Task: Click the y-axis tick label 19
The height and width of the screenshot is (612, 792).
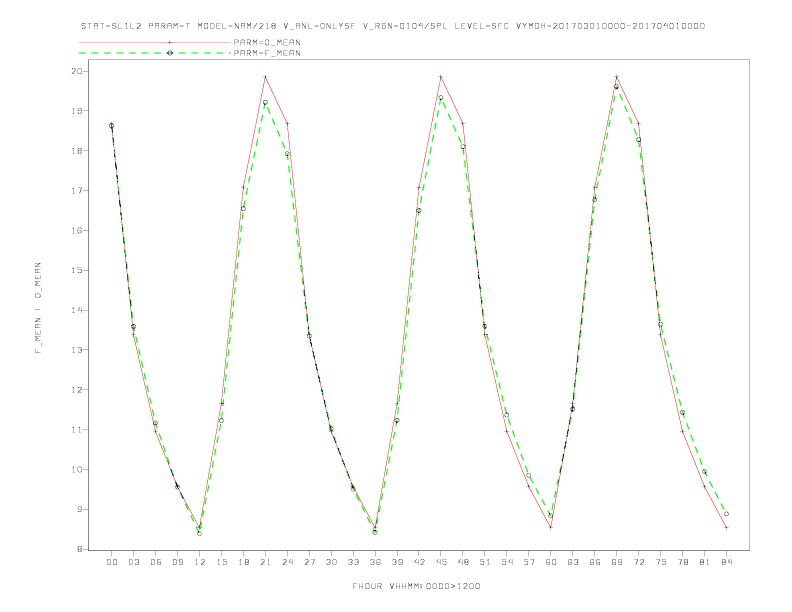Action: (76, 111)
